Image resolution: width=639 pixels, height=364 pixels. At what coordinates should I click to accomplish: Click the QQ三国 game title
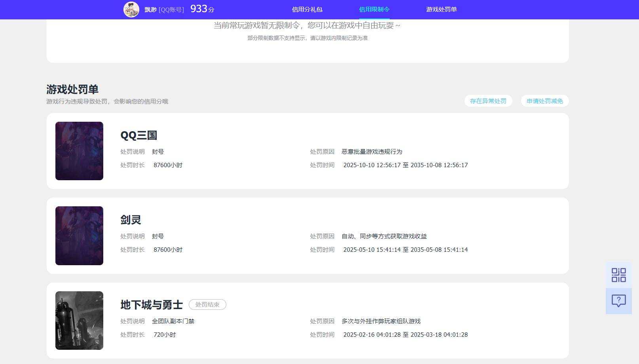[x=139, y=135]
